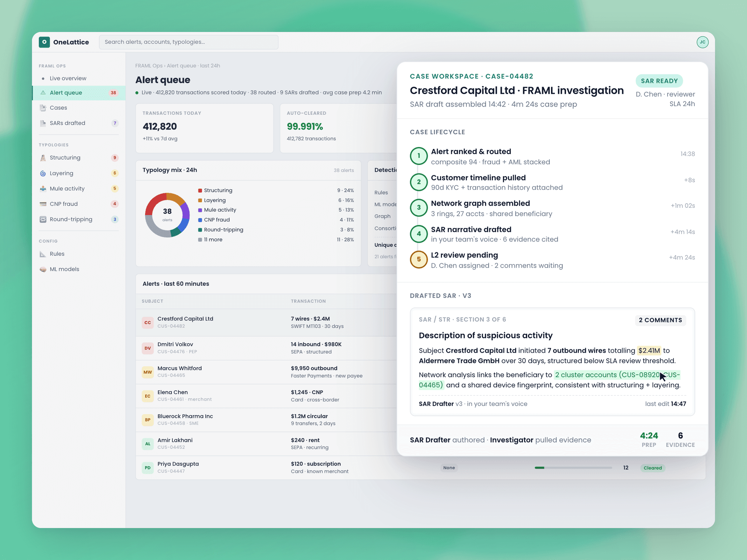Open the ML models brain icon
This screenshot has width=747, height=560.
[43, 269]
